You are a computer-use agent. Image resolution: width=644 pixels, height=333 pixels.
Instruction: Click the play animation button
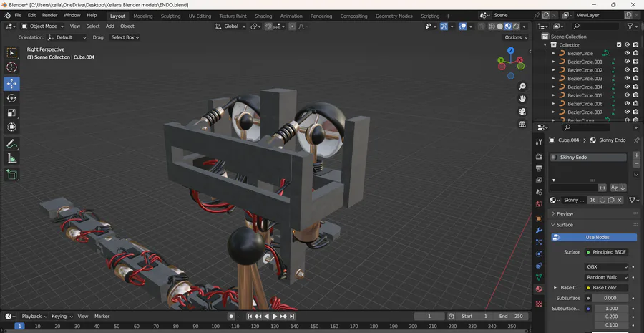pos(275,316)
